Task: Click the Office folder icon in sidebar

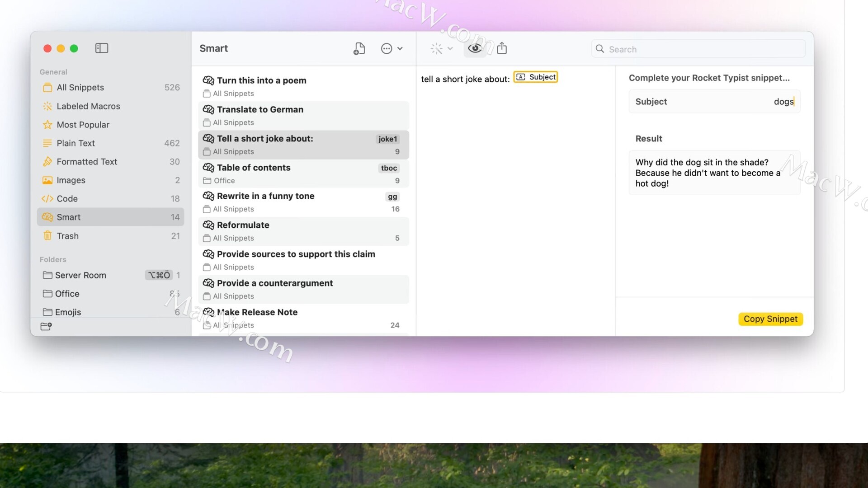Action: [x=47, y=294]
